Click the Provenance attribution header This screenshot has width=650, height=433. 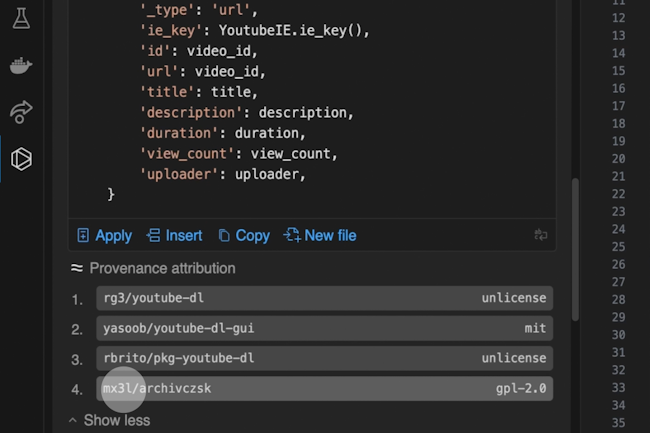tap(162, 268)
